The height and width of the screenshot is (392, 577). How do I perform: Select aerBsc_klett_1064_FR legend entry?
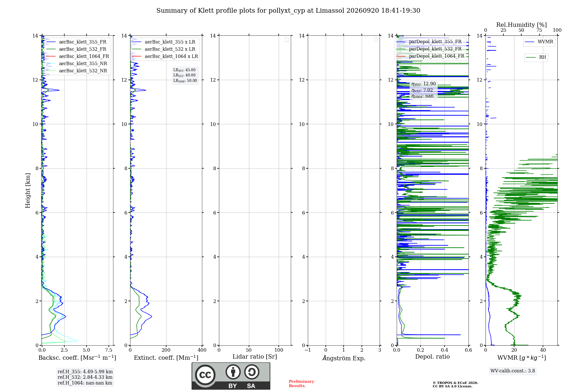pyautogui.click(x=78, y=56)
